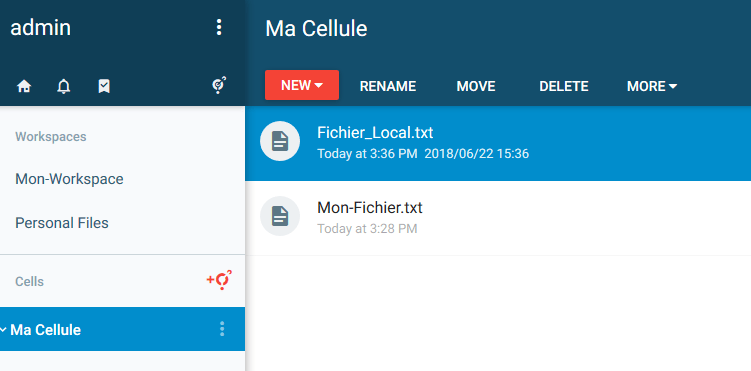Click Mon-Fichier.txt document icon
This screenshot has width=751, height=371.
click(x=280, y=216)
